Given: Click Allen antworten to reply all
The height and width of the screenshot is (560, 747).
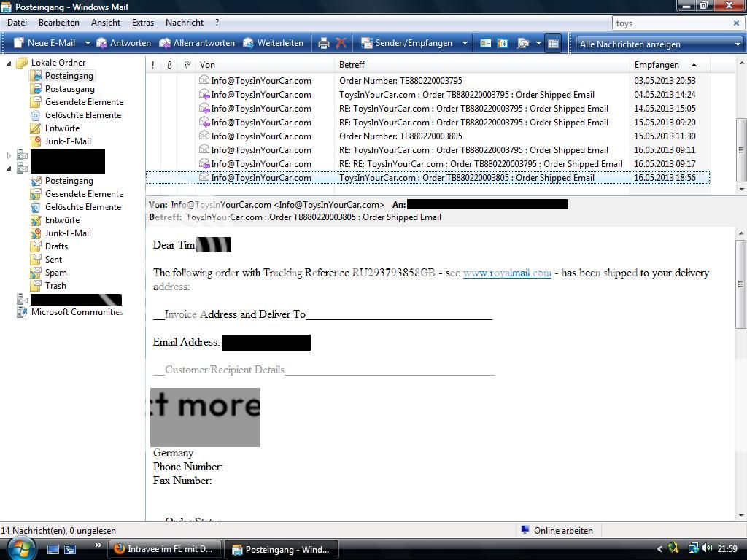Looking at the screenshot, I should point(197,44).
